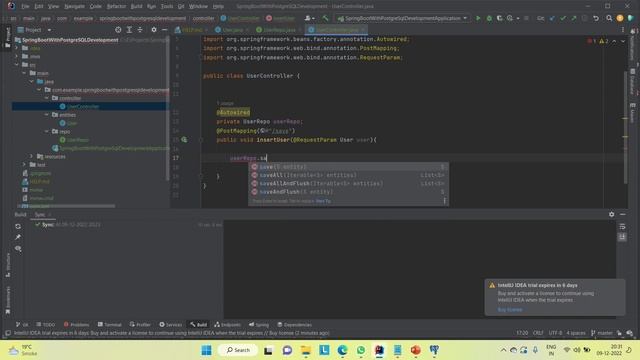Toggle the Database vertical side tab
Screen dimensions: 640x360
[x=633, y=82]
